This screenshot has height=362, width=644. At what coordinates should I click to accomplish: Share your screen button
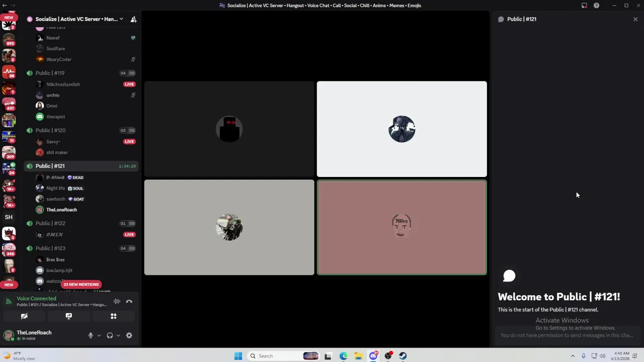pos(69,316)
